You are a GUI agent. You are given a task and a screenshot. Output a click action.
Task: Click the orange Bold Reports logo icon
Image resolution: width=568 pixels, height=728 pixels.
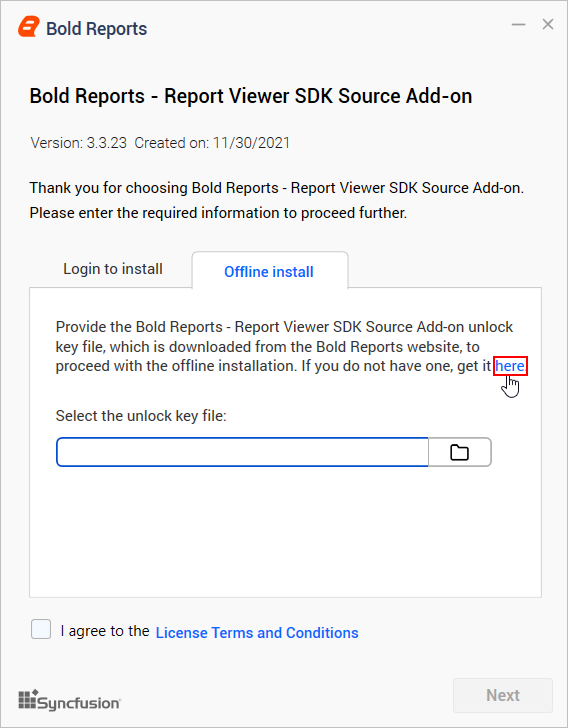click(x=29, y=27)
